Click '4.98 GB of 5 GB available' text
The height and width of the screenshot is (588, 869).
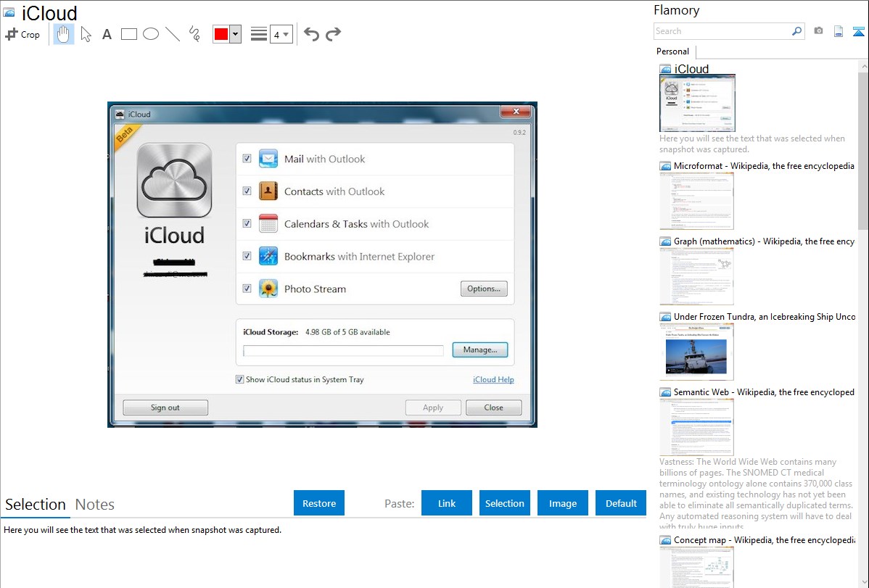(x=347, y=332)
